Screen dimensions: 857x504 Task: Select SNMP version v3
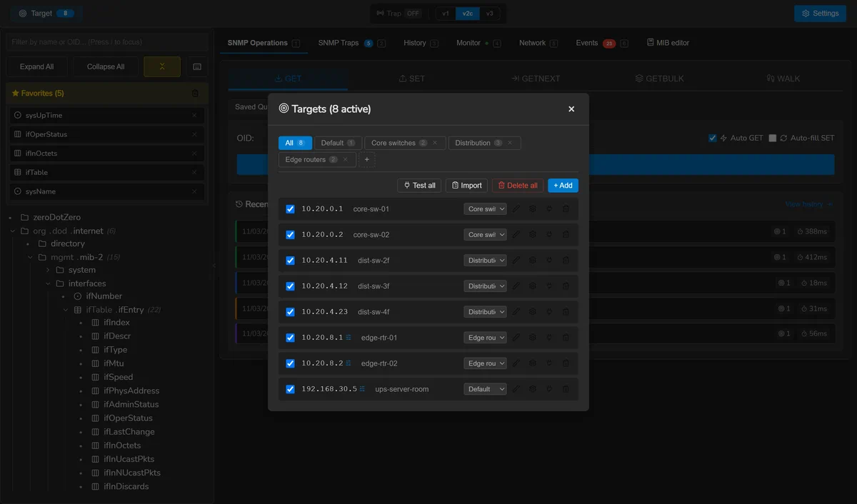pyautogui.click(x=489, y=14)
